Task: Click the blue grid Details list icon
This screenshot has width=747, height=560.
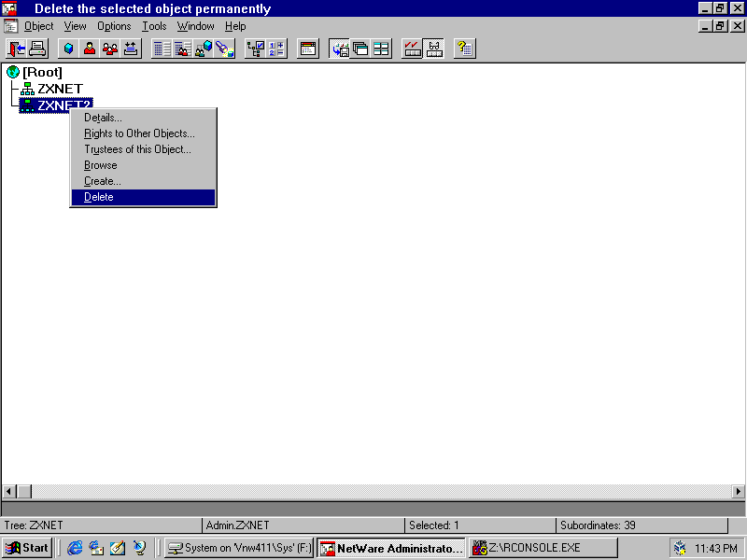Action: (x=162, y=49)
